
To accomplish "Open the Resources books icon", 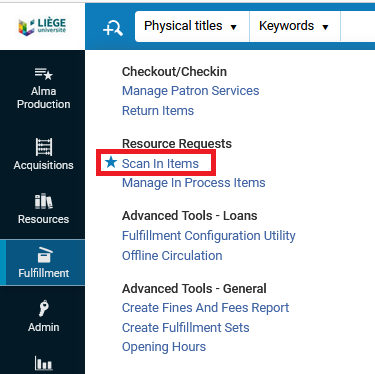I will pos(44,201).
